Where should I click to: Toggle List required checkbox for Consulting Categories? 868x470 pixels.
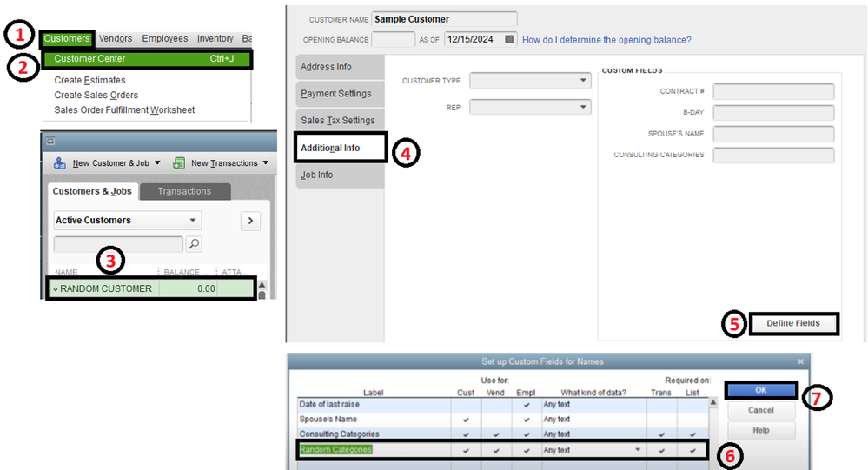[692, 434]
